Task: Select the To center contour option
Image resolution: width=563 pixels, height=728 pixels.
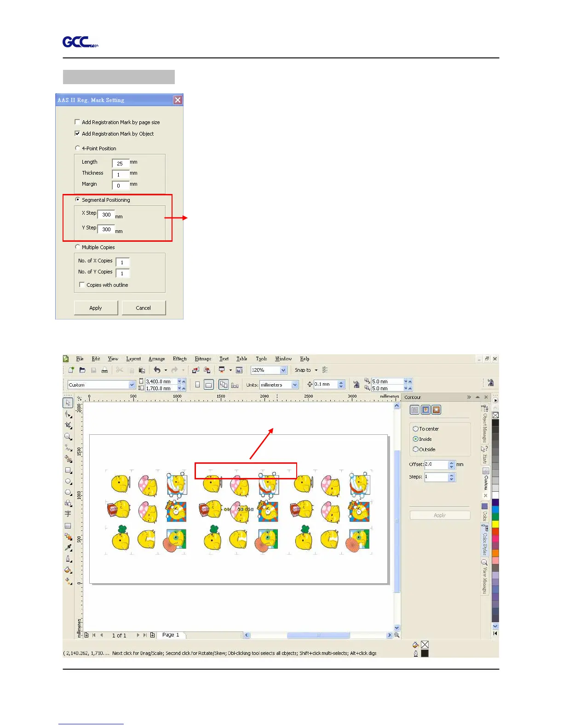Action: (415, 429)
